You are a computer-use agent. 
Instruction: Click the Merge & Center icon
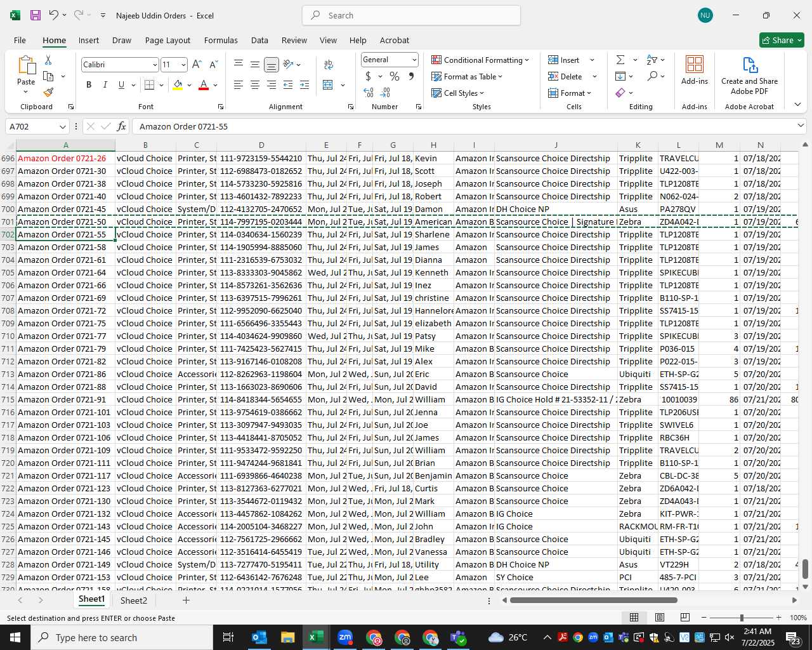click(x=328, y=85)
